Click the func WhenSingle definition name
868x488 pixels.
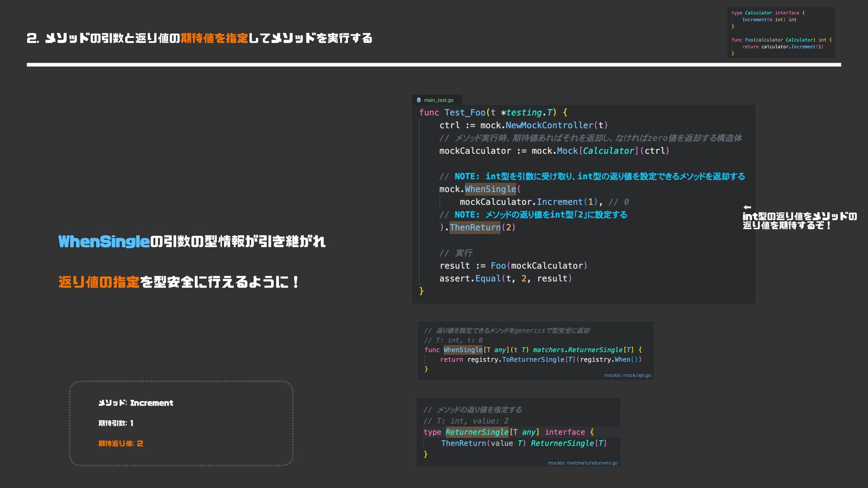pos(463,350)
